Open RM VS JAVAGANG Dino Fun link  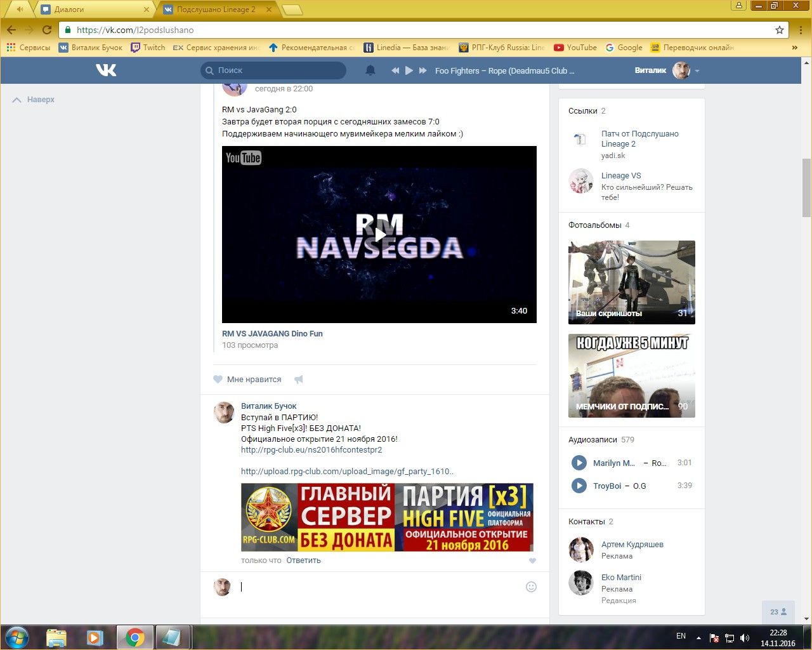272,333
